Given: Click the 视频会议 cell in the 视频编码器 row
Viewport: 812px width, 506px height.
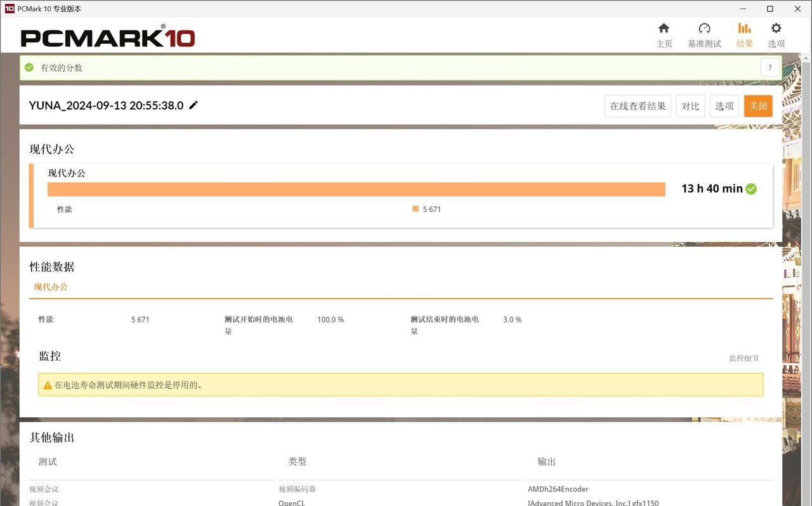Looking at the screenshot, I should 44,490.
